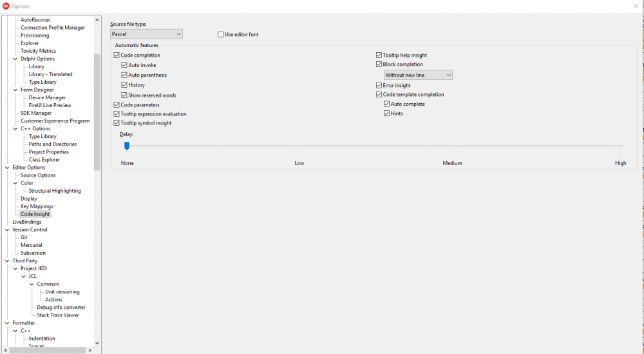Disable Block completion checkbox
The height and width of the screenshot is (354, 644).
379,64
